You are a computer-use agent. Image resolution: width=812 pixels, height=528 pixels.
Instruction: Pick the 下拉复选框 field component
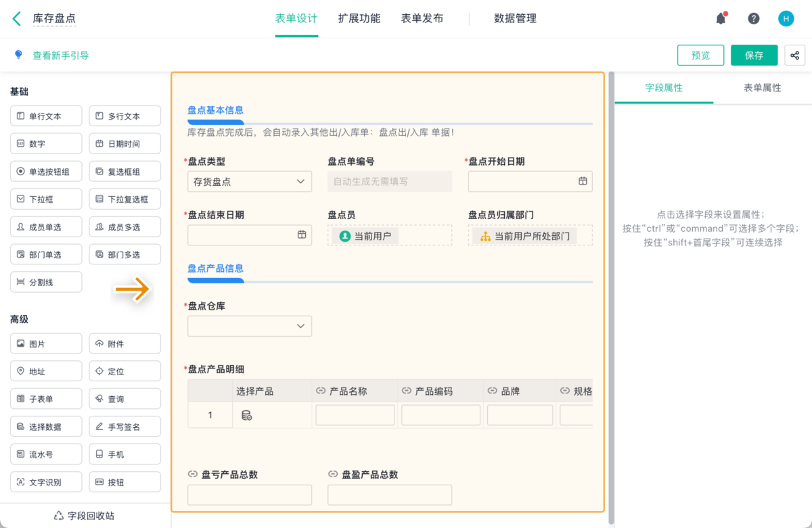click(125, 199)
